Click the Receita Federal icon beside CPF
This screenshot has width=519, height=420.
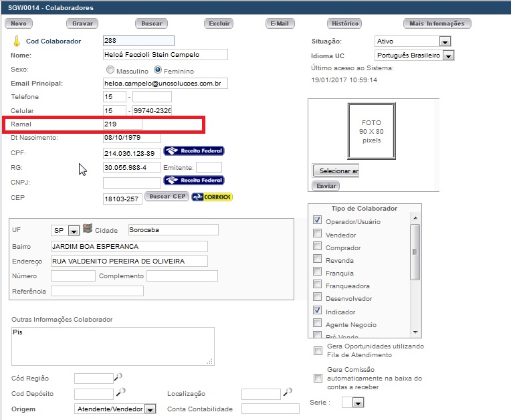[x=194, y=151]
